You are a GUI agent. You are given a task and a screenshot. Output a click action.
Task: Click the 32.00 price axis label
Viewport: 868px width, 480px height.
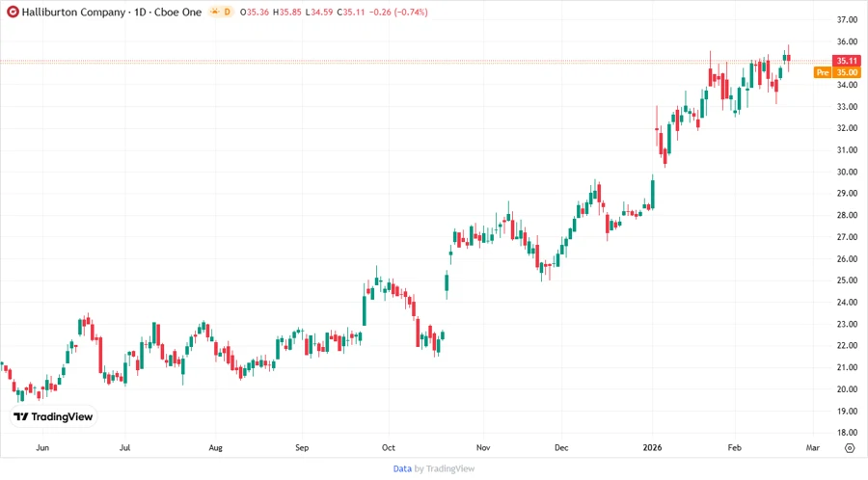point(847,128)
